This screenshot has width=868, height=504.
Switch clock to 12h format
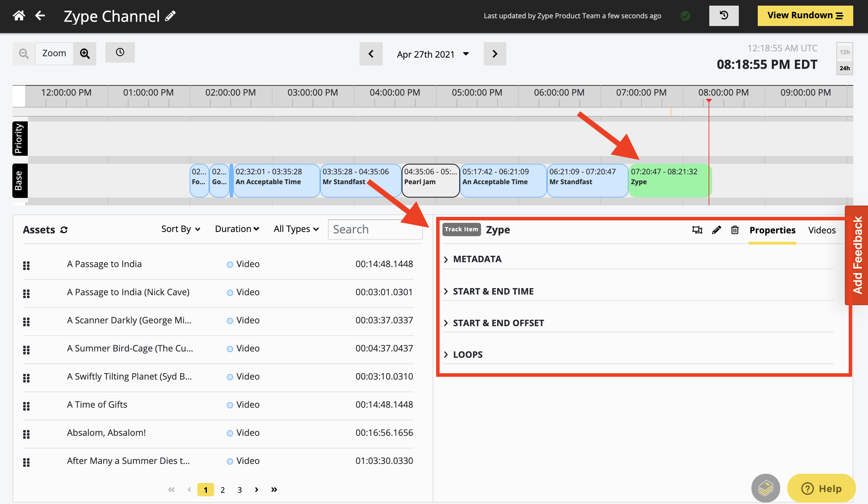point(844,52)
